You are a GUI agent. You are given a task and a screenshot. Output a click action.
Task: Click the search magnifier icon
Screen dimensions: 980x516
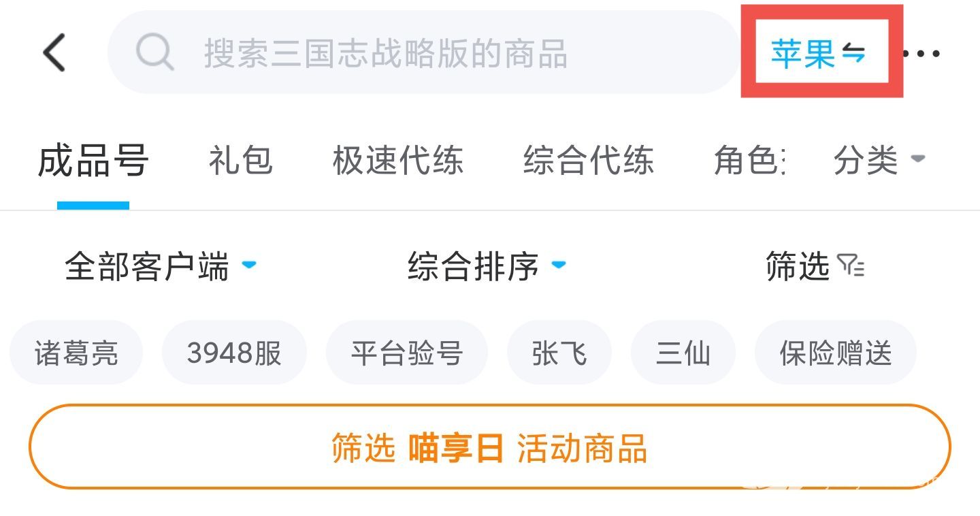click(x=154, y=52)
